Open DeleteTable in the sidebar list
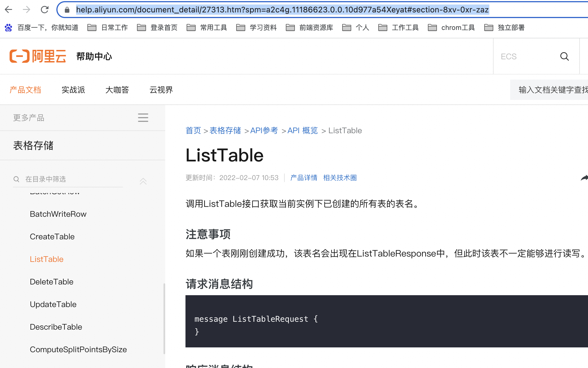588x368 pixels. click(x=52, y=282)
